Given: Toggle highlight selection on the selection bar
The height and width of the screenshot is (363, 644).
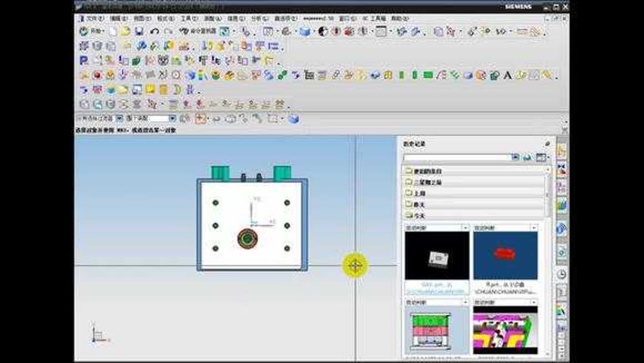Looking at the screenshot, I should [x=184, y=118].
